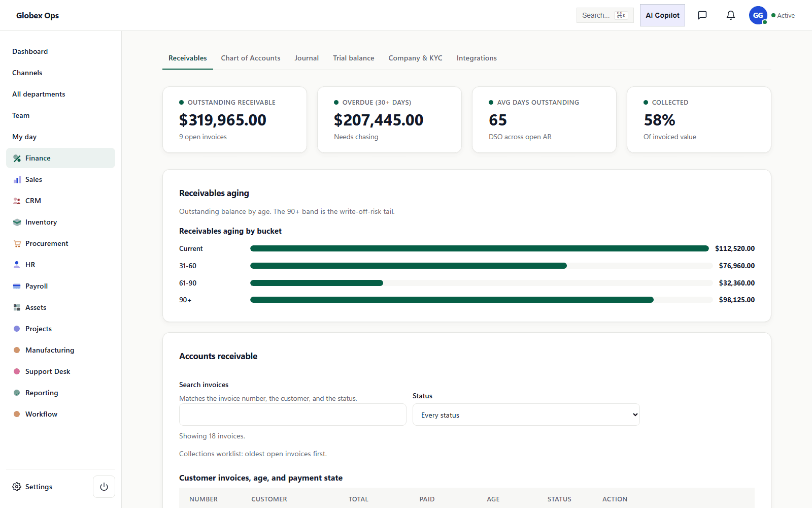Open the Company & KYC tab
812x508 pixels.
416,58
